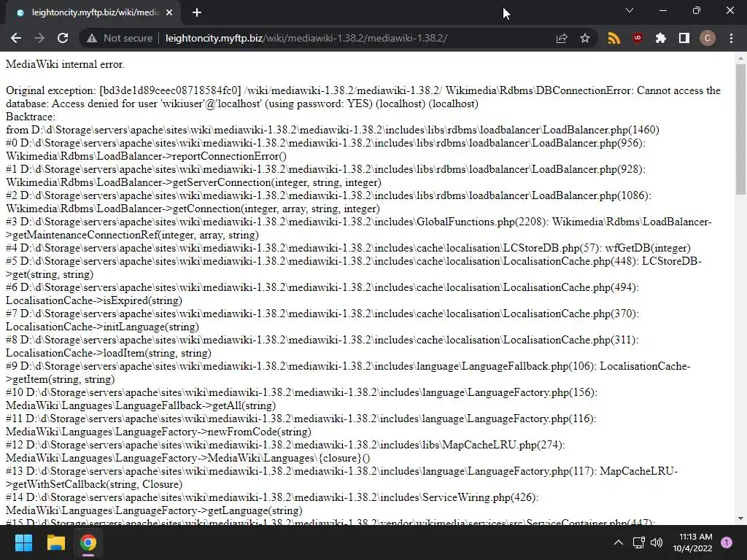Screen dimensions: 747x560
Task: Close the leightoncity.myftp.biz tab
Action: pos(169,13)
